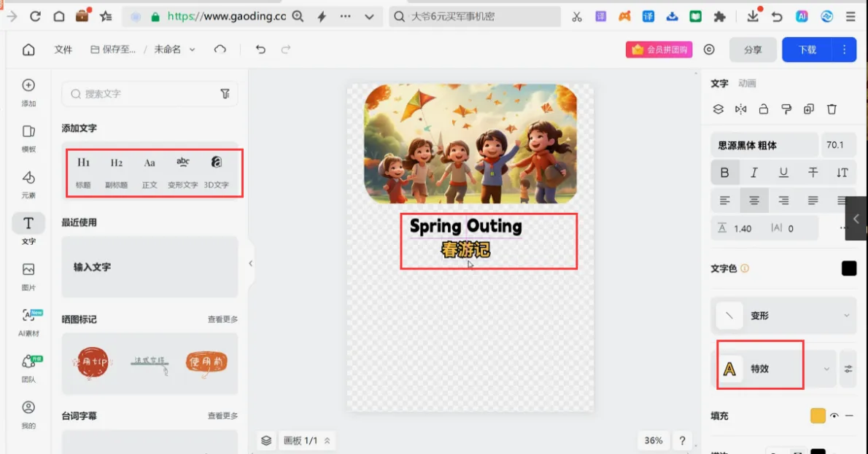Add 3D文字 text style
This screenshot has width=868, height=454.
coord(216,172)
